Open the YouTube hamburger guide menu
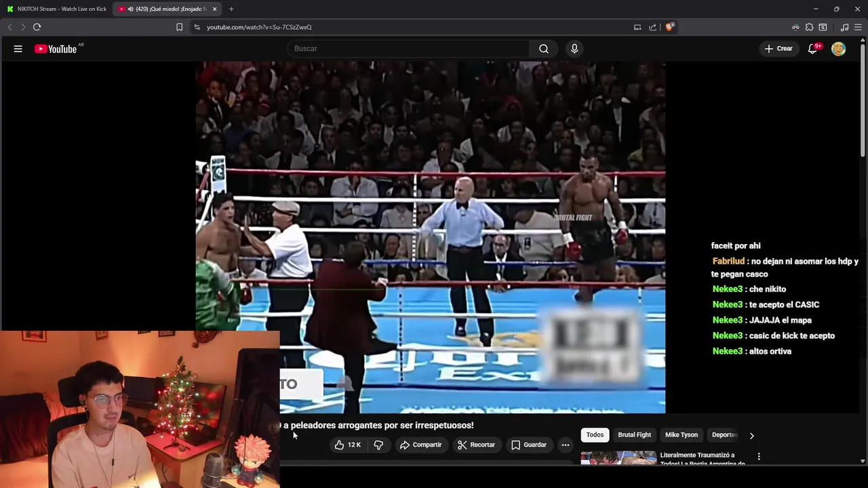The width and height of the screenshot is (868, 488). [18, 49]
